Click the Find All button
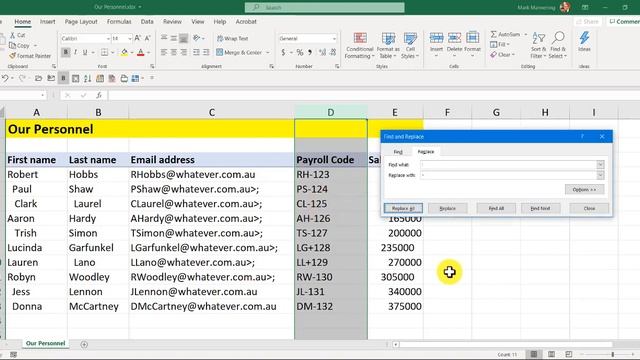640x360 pixels. coord(496,208)
